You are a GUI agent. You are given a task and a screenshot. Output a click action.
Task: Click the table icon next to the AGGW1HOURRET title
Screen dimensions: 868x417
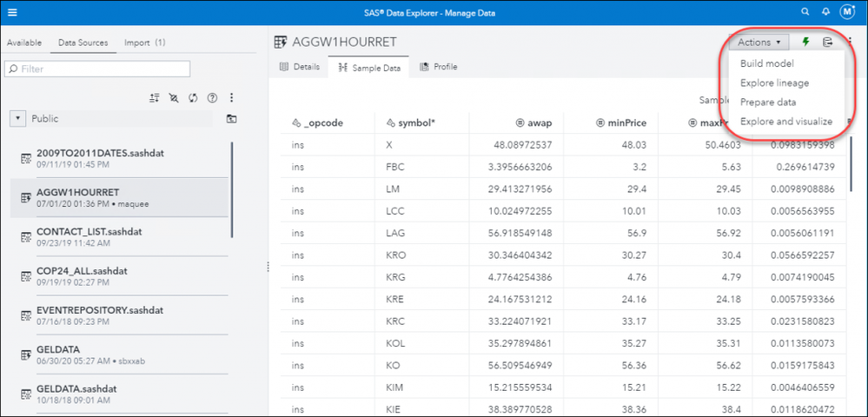pos(281,42)
